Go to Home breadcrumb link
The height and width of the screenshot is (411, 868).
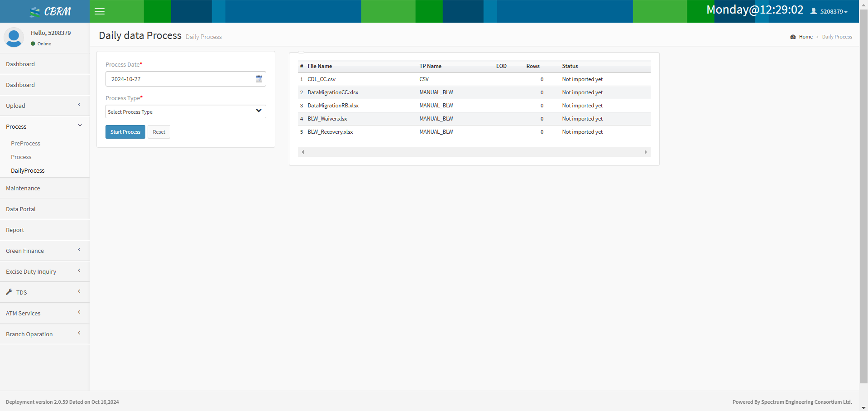click(x=806, y=37)
